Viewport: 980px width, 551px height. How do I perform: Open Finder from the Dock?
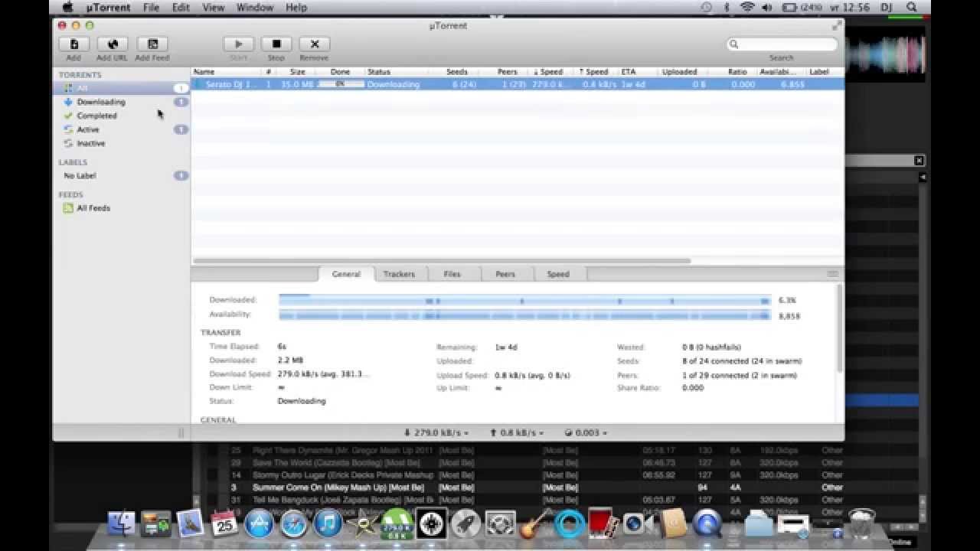pyautogui.click(x=121, y=524)
